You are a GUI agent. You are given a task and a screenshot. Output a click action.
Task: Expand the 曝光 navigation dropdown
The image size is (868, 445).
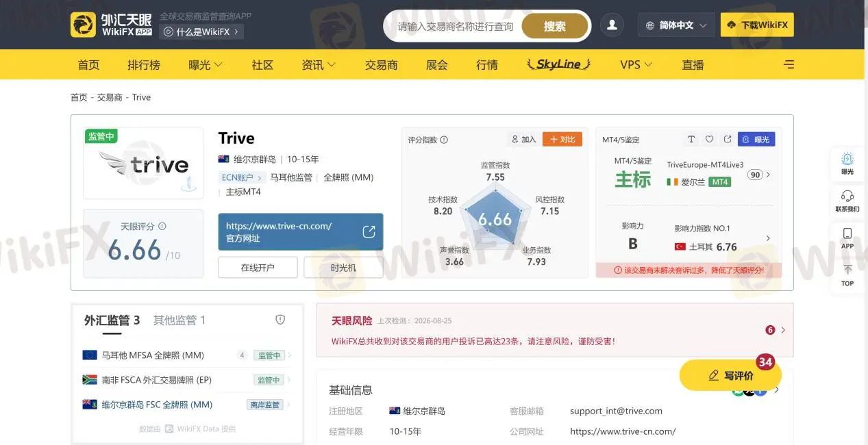[x=206, y=64]
